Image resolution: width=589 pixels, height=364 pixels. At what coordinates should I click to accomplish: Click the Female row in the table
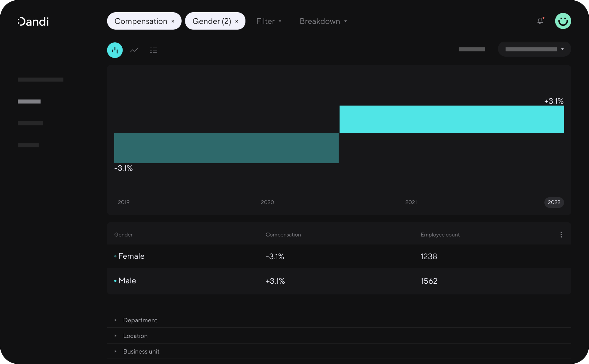[x=131, y=256]
